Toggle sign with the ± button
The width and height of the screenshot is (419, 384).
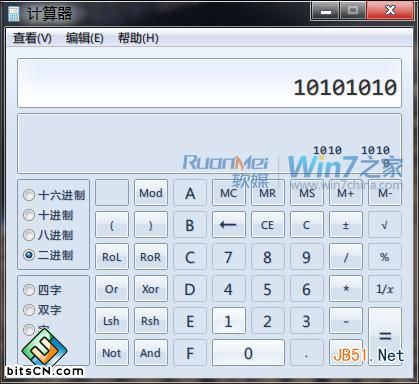346,225
